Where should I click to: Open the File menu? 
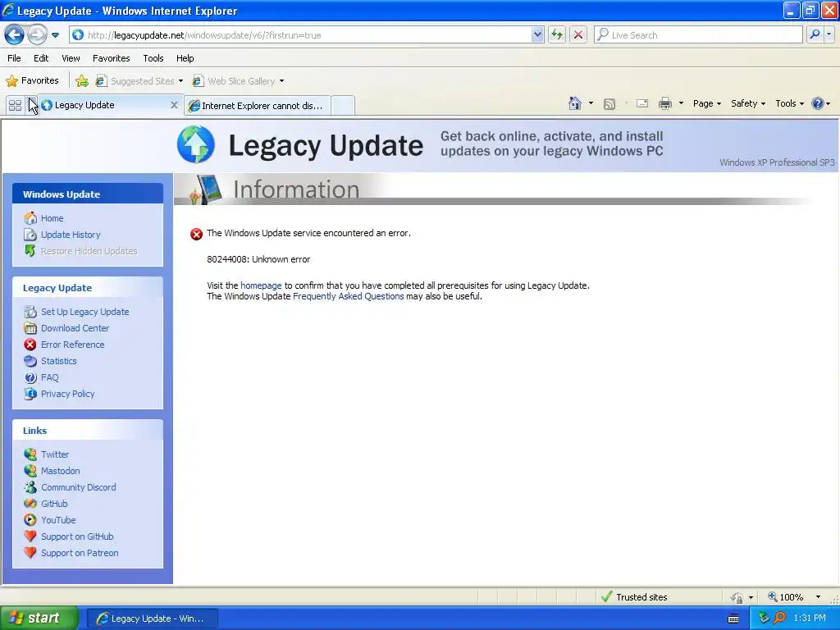pos(15,58)
